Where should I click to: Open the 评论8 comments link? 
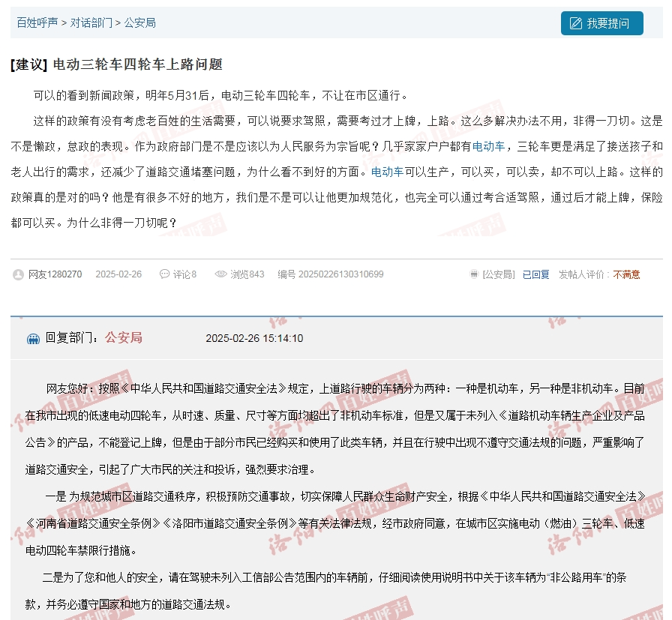(184, 274)
